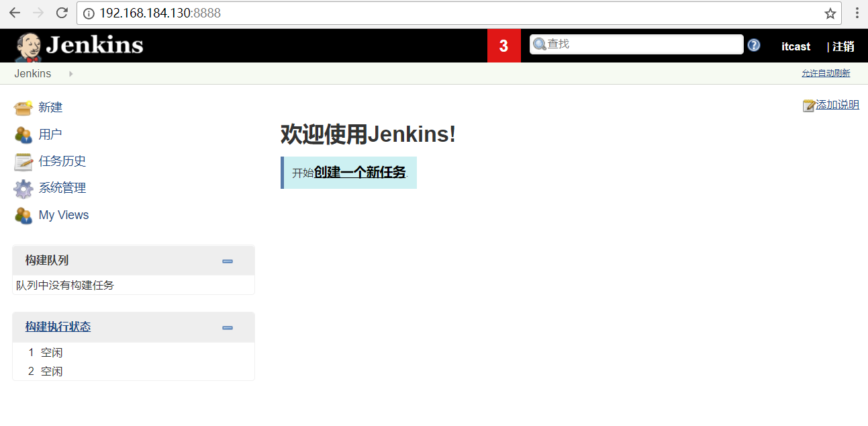This screenshot has height=426, width=868.
Task: Click the Jenkins title text in header
Action: [95, 45]
